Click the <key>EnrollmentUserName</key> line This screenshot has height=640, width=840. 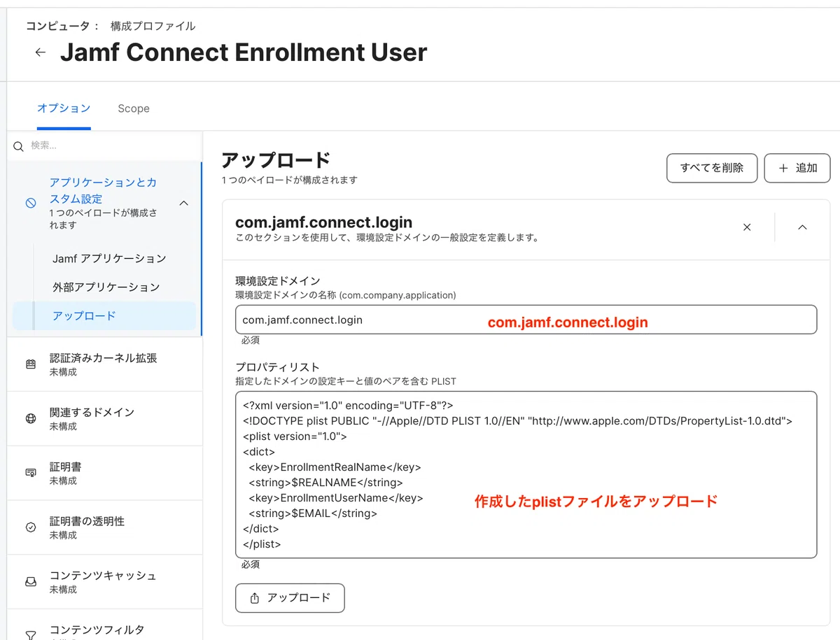(x=336, y=498)
